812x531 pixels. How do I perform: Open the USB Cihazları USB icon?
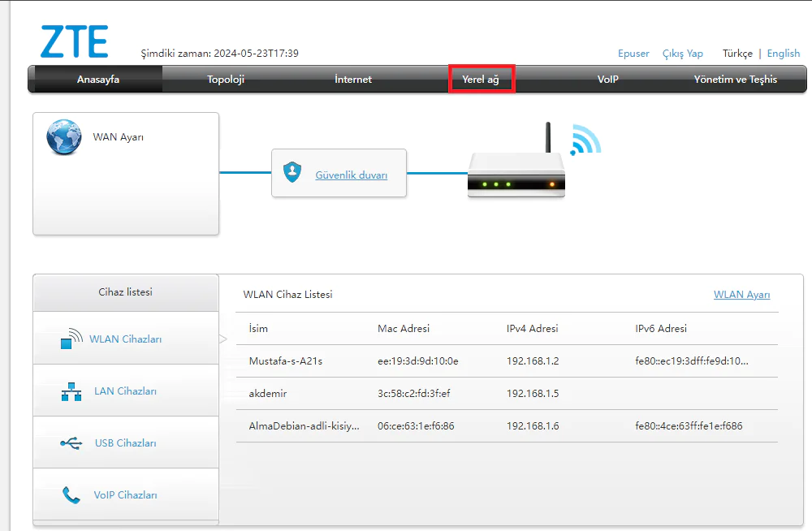click(x=70, y=442)
